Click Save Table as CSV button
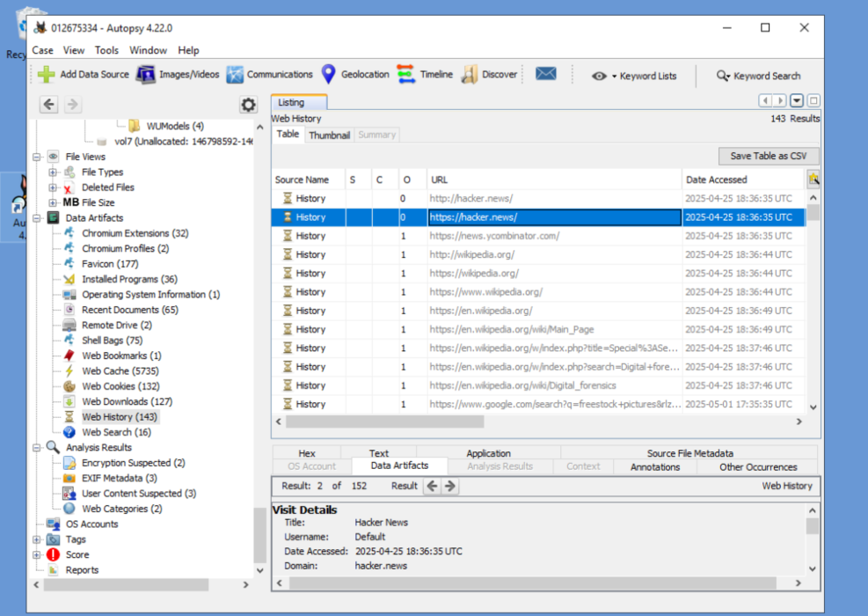This screenshot has width=868, height=616. pos(769,157)
